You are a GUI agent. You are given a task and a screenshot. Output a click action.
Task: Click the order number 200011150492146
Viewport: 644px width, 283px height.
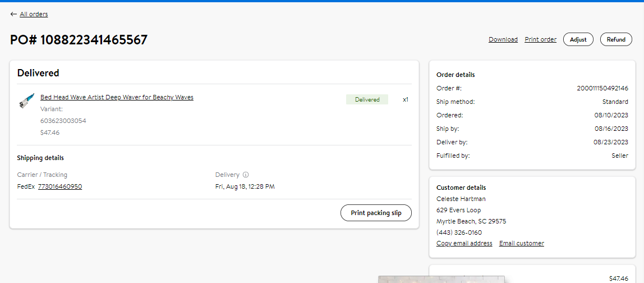(602, 88)
